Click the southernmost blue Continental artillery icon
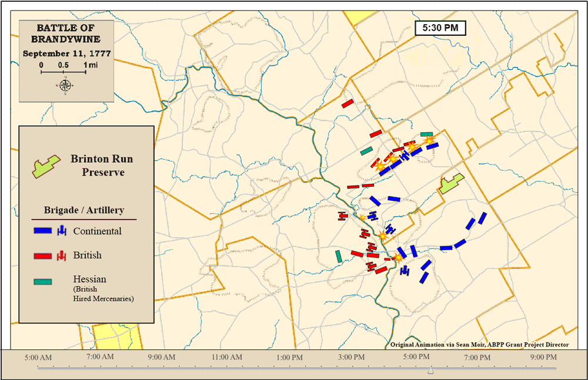The height and width of the screenshot is (380, 588). (405, 271)
